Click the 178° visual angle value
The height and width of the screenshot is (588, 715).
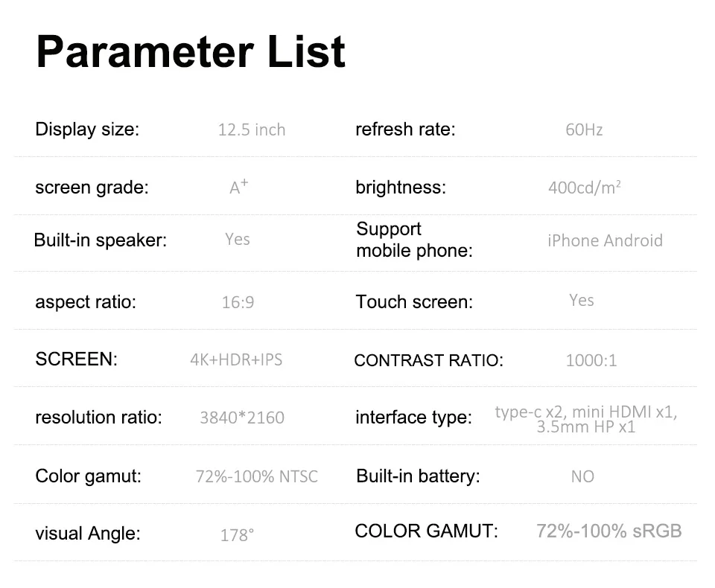[x=237, y=534]
